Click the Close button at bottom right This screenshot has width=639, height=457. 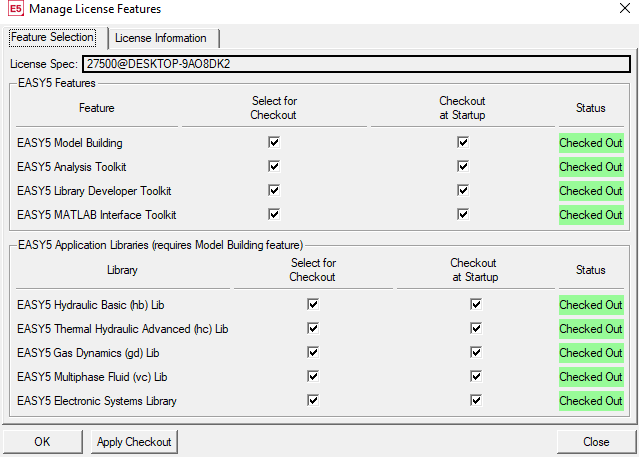click(596, 441)
